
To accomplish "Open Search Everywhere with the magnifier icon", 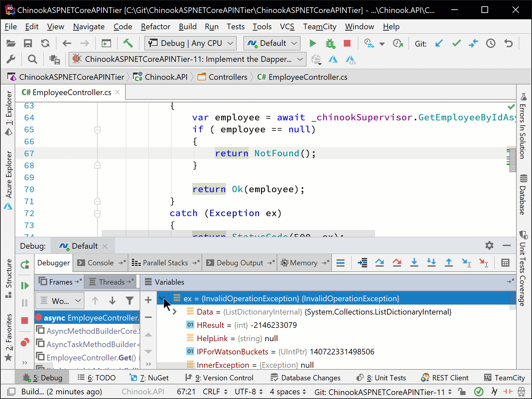I will coord(32,59).
